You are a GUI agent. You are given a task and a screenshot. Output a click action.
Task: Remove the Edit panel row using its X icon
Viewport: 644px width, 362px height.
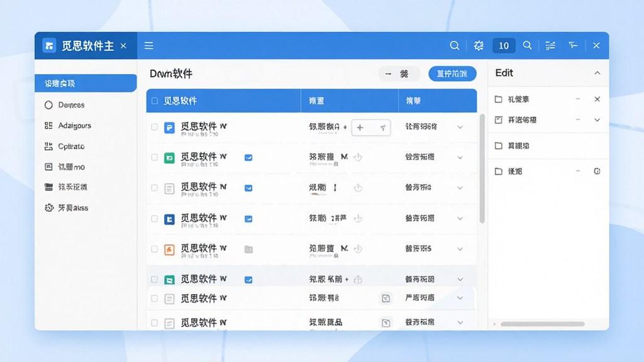597,99
